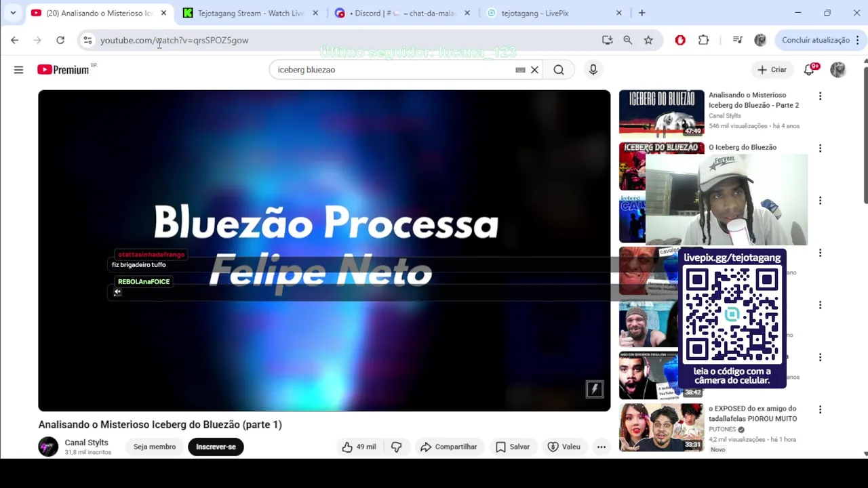Image resolution: width=868 pixels, height=488 pixels.
Task: Share the video via Compartilhar
Action: pos(449,447)
